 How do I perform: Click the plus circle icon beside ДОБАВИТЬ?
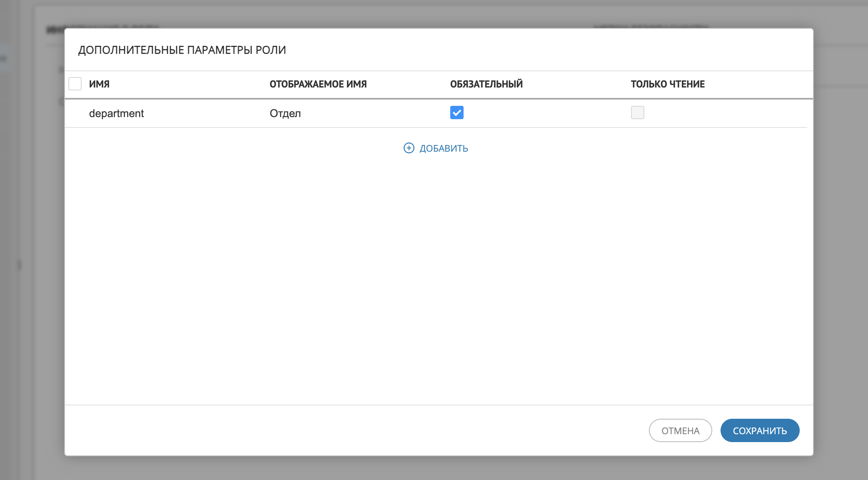coord(409,148)
